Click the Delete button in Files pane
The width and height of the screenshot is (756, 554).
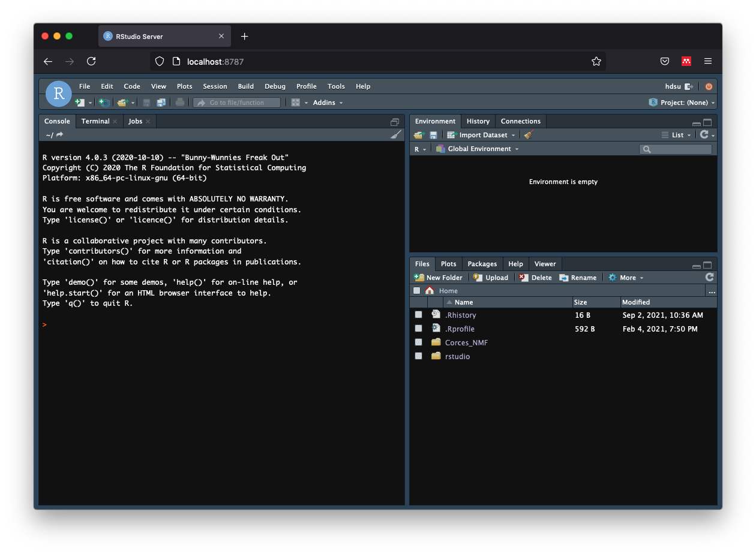(x=535, y=278)
